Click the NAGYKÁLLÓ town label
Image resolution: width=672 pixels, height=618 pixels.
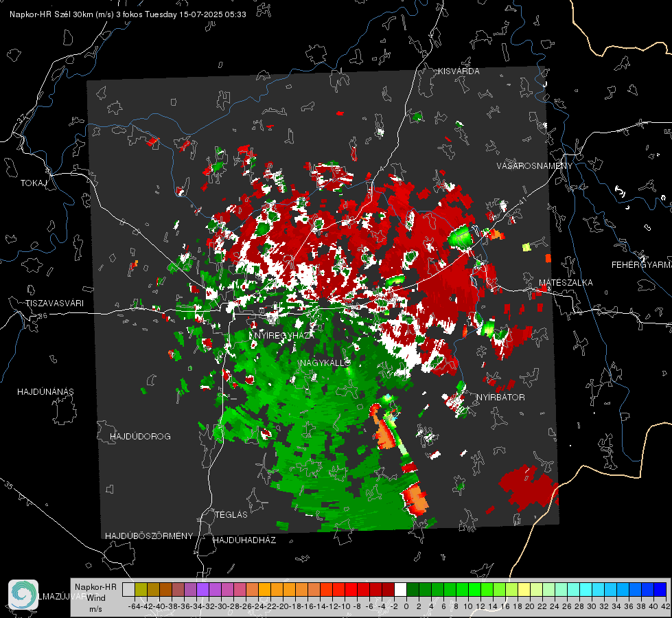pyautogui.click(x=325, y=363)
